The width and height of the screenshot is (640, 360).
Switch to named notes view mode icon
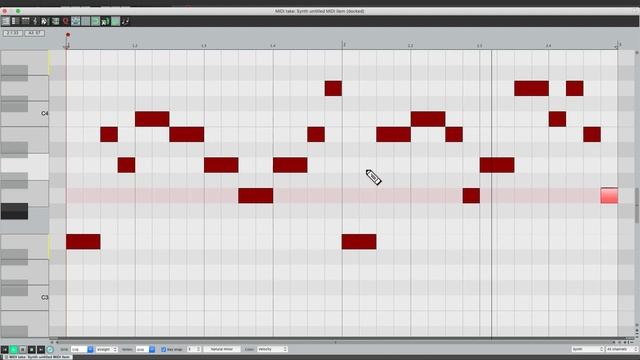coord(16,21)
